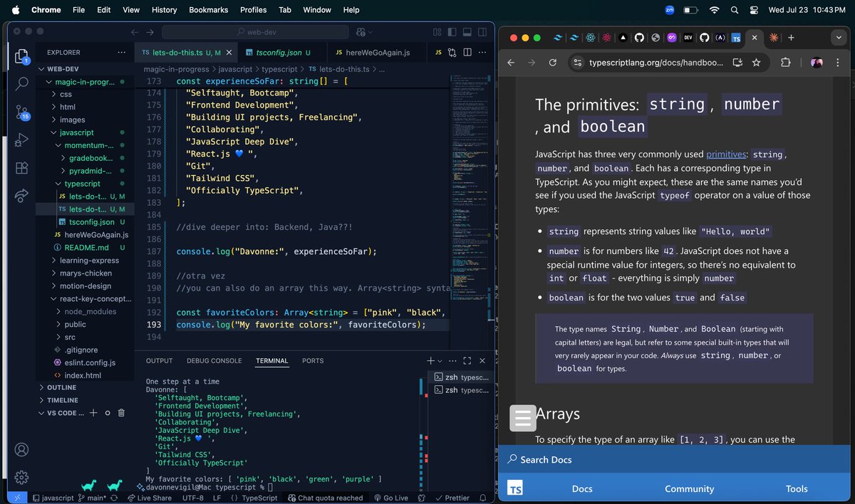Click the VS Code notifications bell
855x504 pixels.
(483, 498)
